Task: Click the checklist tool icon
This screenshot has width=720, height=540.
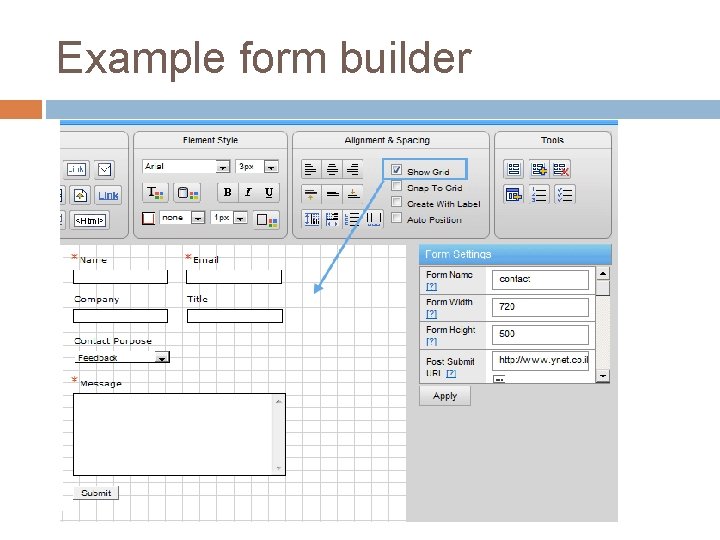Action: (564, 194)
